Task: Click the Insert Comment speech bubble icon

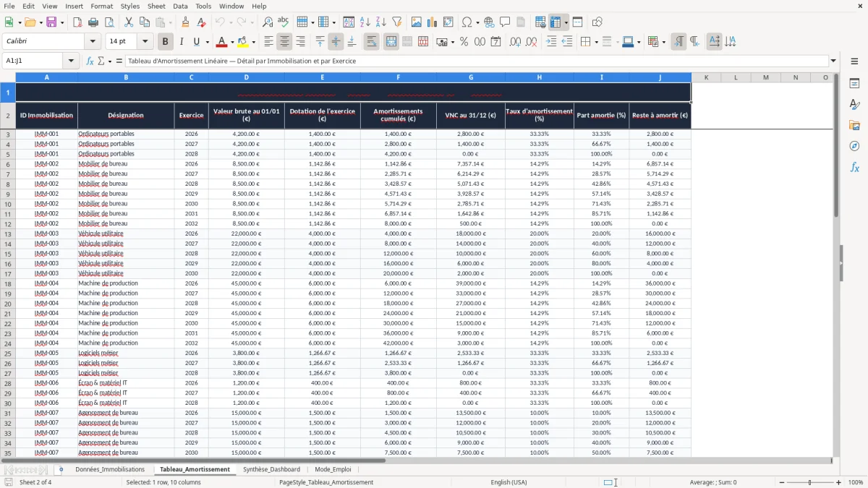Action: (x=505, y=22)
